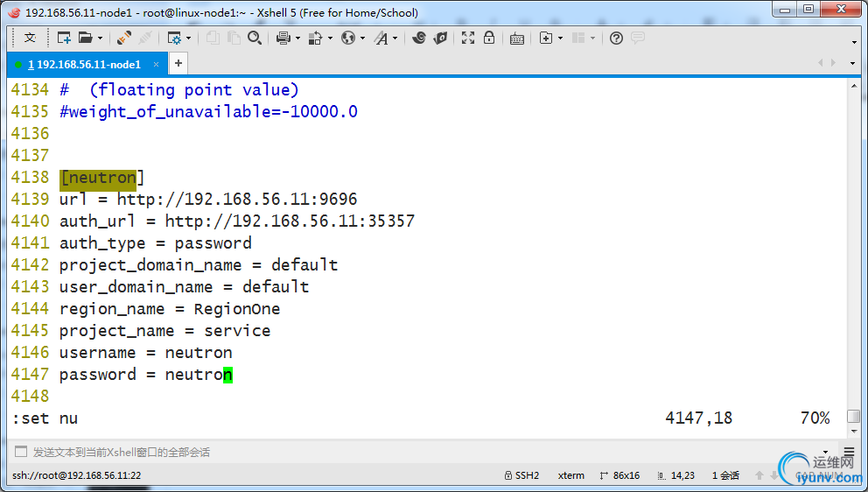This screenshot has height=492, width=868.
Task: Click the globe encoding icon
Action: [x=348, y=38]
